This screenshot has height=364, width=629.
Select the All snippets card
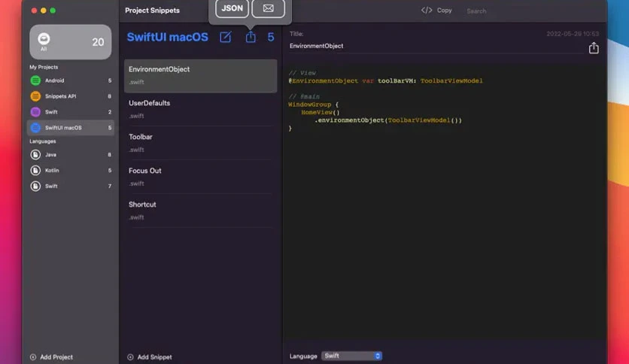[71, 42]
